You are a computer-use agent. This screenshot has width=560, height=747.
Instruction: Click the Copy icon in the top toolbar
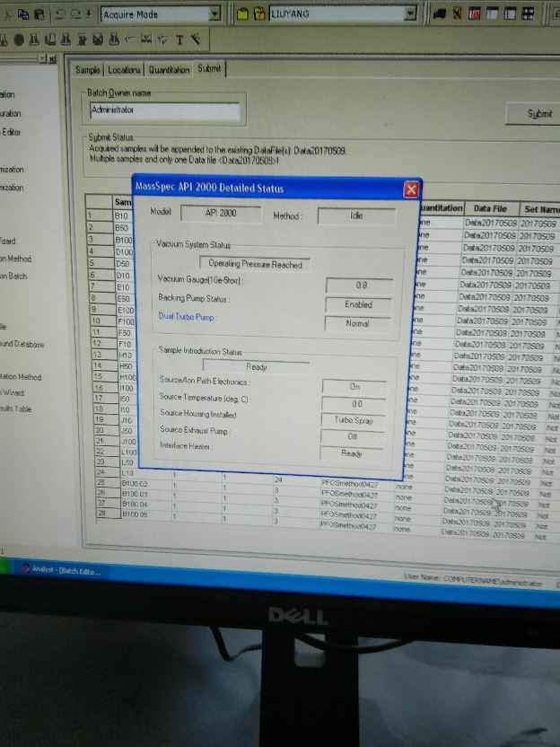tap(22, 14)
